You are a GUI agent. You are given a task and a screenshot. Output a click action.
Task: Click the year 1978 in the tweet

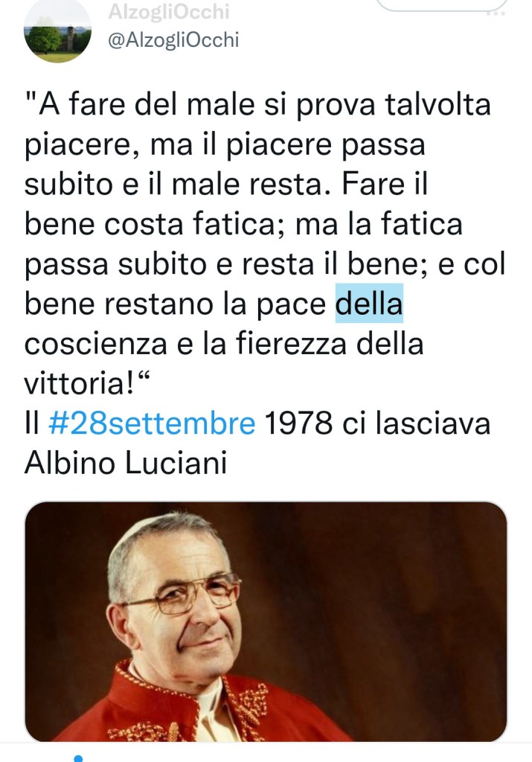(299, 423)
